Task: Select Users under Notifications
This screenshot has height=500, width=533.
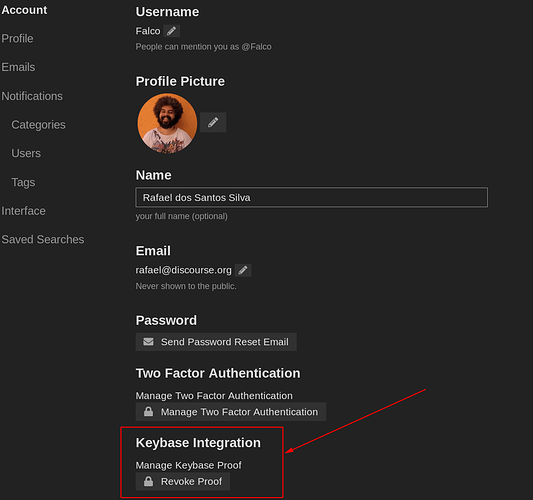Action: (x=26, y=153)
